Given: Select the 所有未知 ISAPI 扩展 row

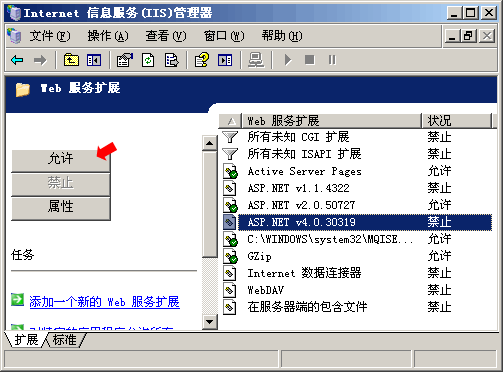Looking at the screenshot, I should pos(357,154).
